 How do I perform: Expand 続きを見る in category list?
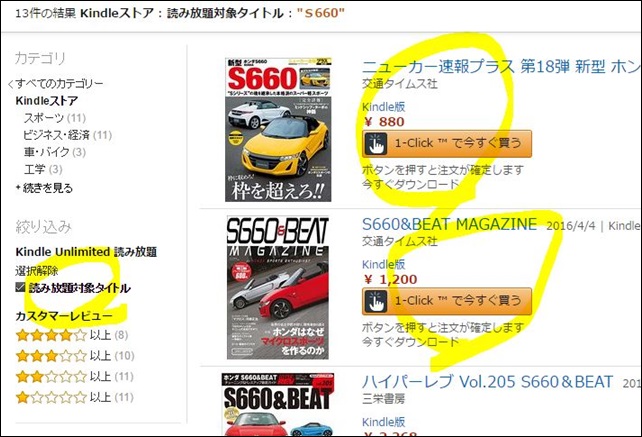pyautogui.click(x=44, y=188)
